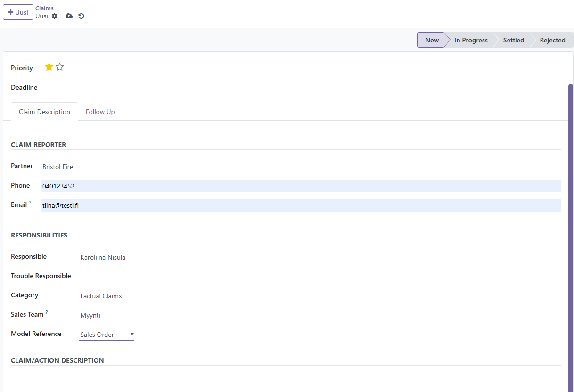Viewport: 574px width, 392px height.
Task: Click the help question mark beside Email
Action: tap(30, 203)
